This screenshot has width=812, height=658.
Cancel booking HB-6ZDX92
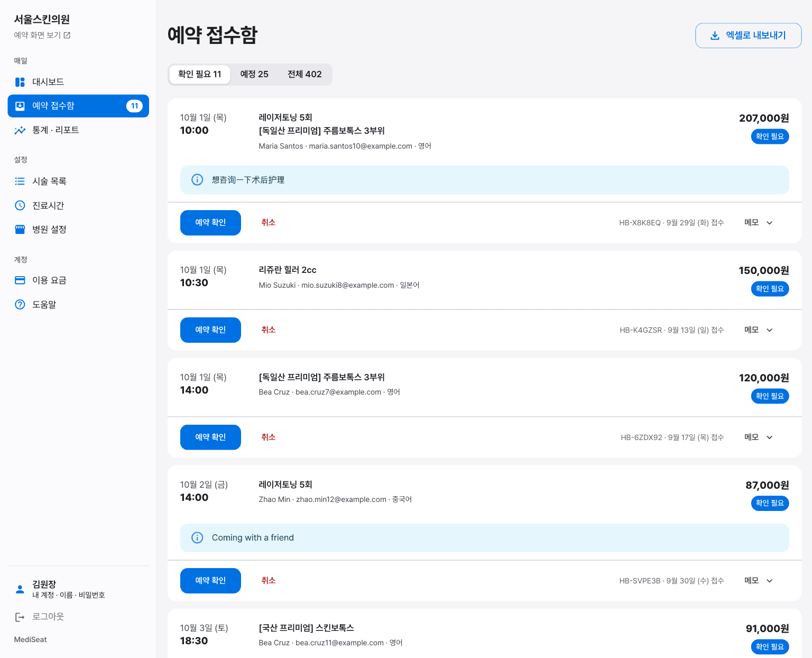pos(269,437)
